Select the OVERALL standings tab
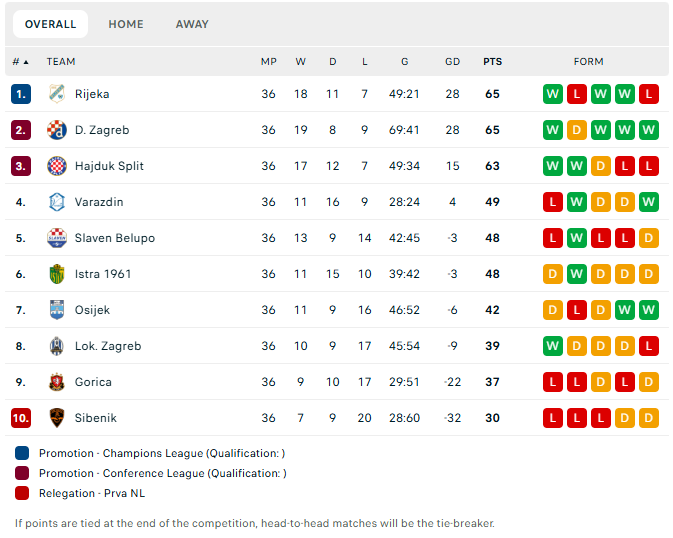673x538 pixels. pyautogui.click(x=51, y=24)
